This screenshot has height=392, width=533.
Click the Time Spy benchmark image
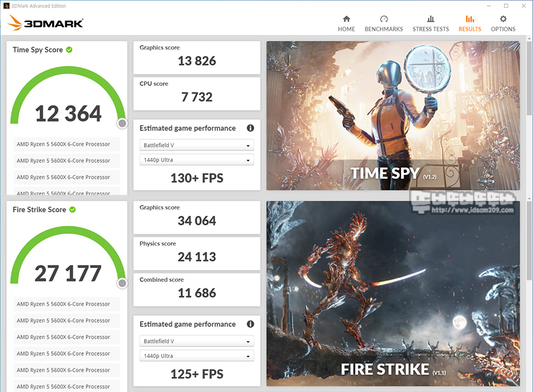pos(393,115)
